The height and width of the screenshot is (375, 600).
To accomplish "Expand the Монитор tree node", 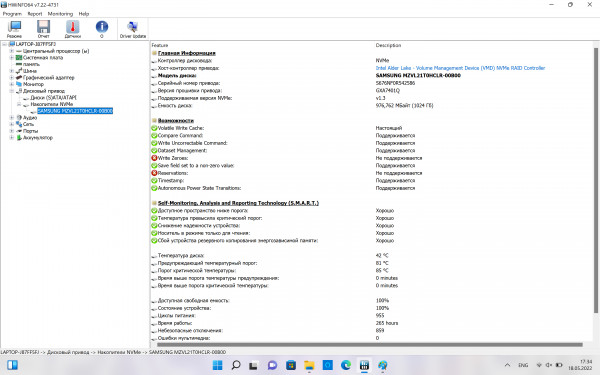I will click(11, 84).
